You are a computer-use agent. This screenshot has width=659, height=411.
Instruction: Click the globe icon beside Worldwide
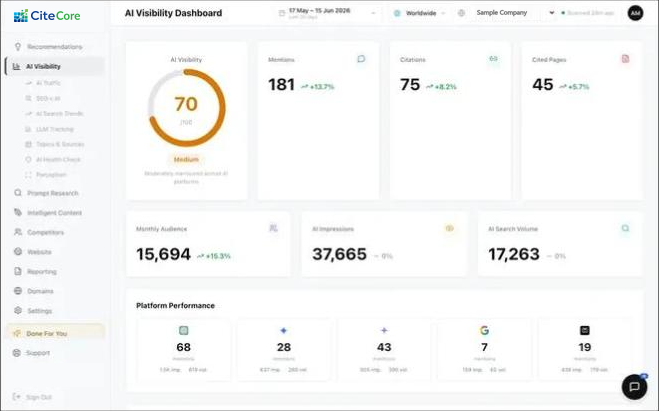click(x=397, y=13)
